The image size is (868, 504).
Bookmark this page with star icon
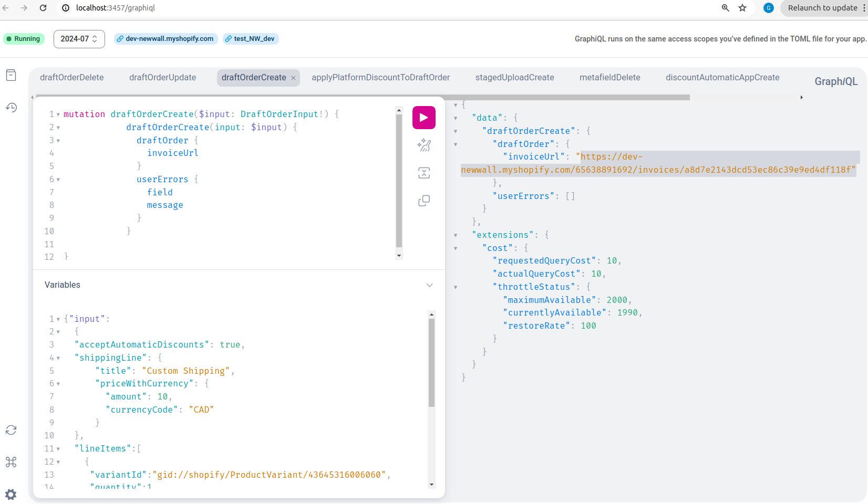click(742, 8)
